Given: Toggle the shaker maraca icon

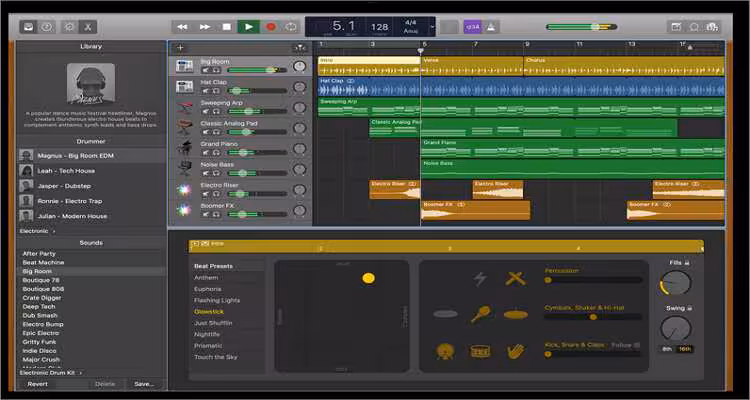Looking at the screenshot, I should tap(480, 314).
